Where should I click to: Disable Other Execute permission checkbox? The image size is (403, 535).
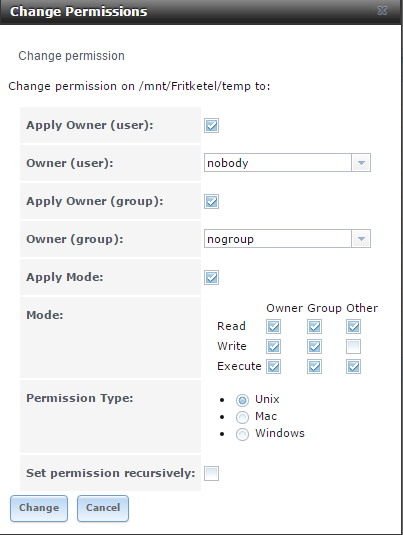tap(354, 367)
